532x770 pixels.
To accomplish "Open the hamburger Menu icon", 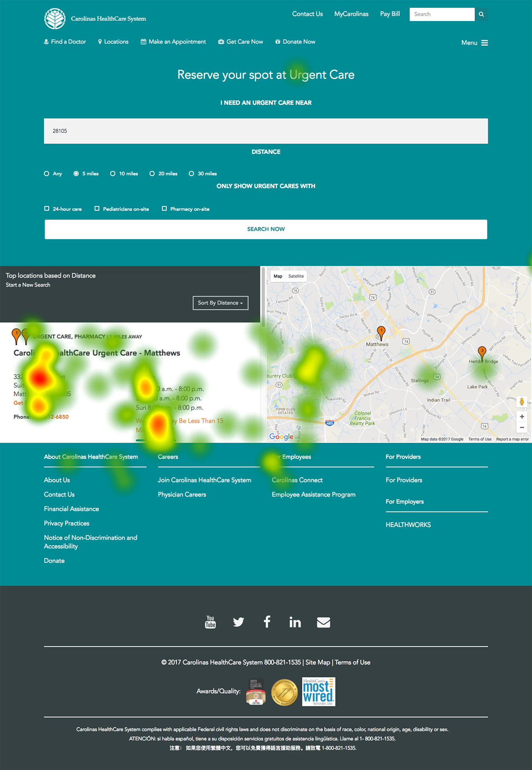I will coord(484,43).
